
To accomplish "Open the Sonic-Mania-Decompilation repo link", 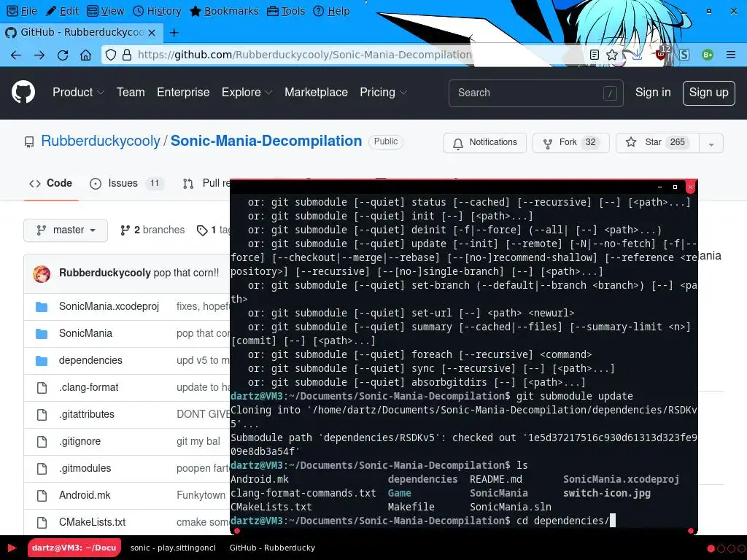I will pos(266,141).
